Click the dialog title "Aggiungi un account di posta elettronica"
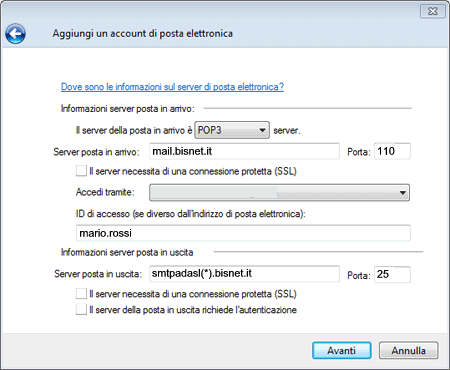 pos(143,34)
